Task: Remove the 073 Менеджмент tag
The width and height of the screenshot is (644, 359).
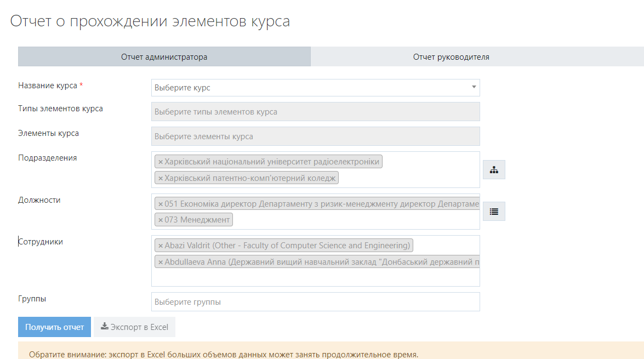Action: pos(161,220)
